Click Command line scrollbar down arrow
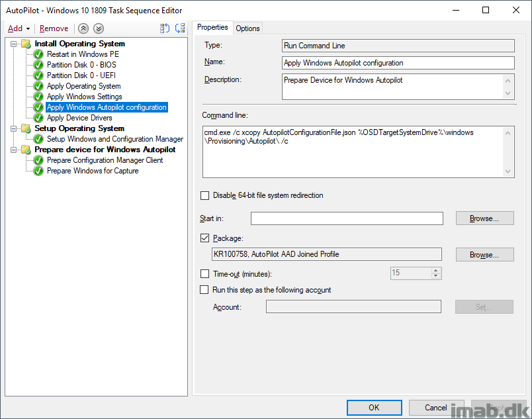This screenshot has width=532, height=419. point(508,171)
